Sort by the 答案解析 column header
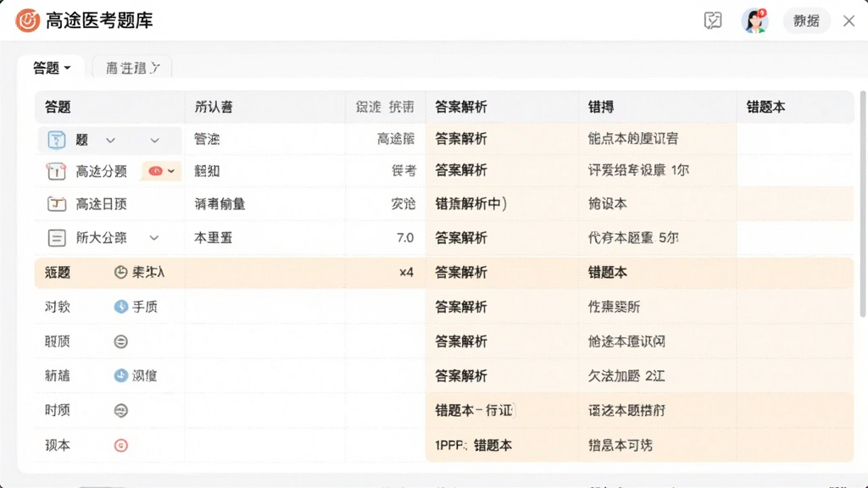 460,107
